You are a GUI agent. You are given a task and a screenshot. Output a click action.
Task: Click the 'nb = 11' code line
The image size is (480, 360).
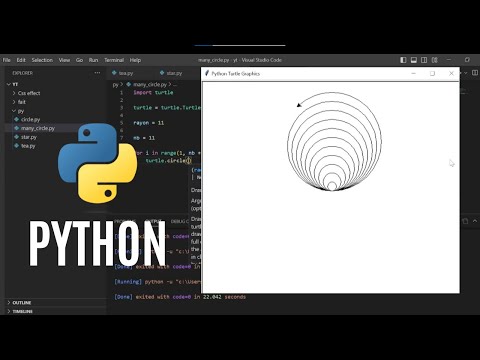coord(144,138)
